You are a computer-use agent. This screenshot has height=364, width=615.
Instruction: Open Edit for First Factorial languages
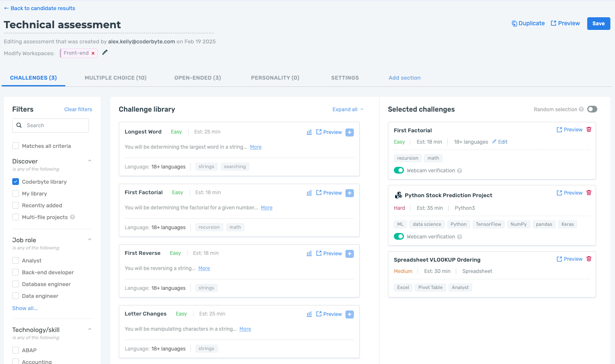[500, 142]
